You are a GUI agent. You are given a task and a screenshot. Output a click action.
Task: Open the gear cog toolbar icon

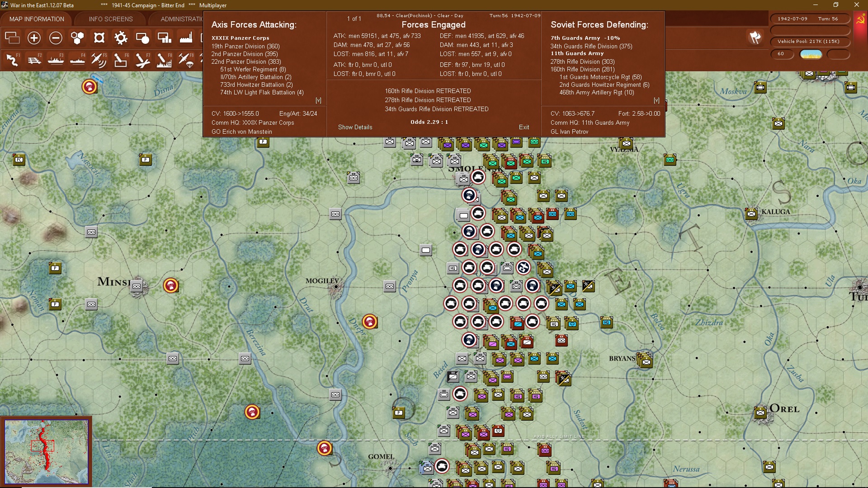point(121,38)
